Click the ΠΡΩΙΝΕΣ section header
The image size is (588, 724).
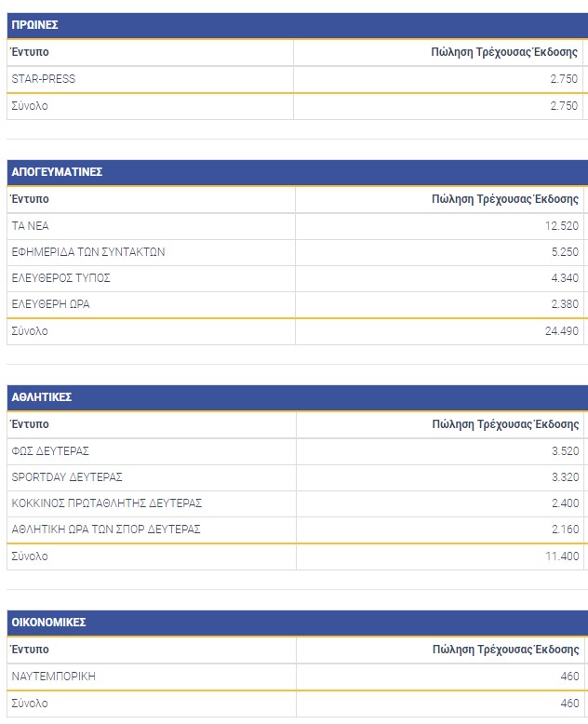pyautogui.click(x=35, y=25)
